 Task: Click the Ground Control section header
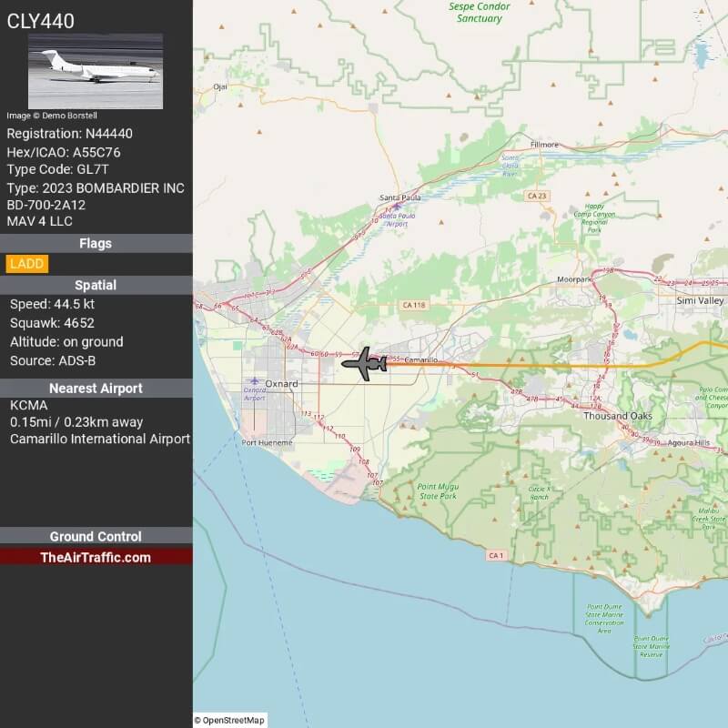pos(96,536)
